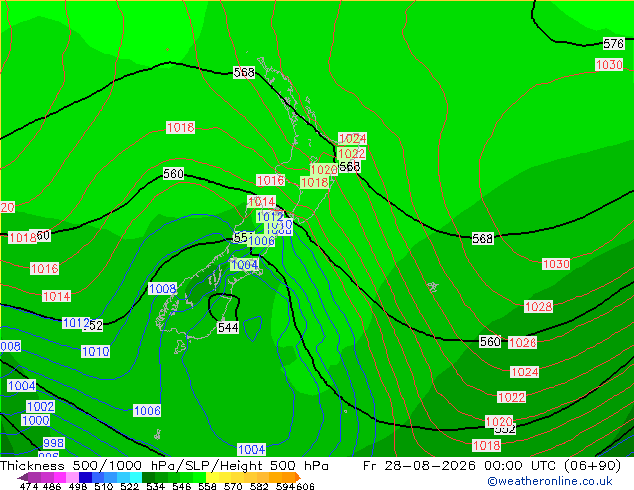The image size is (634, 490).
Task: Click the 1004 label at the bottom edge
Action: (251, 450)
